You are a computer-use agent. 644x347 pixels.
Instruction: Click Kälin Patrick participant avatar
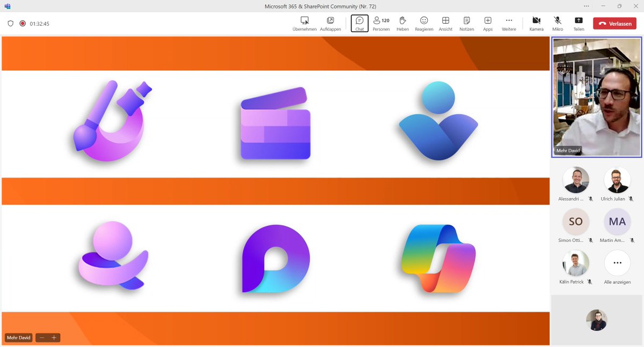[x=576, y=263]
